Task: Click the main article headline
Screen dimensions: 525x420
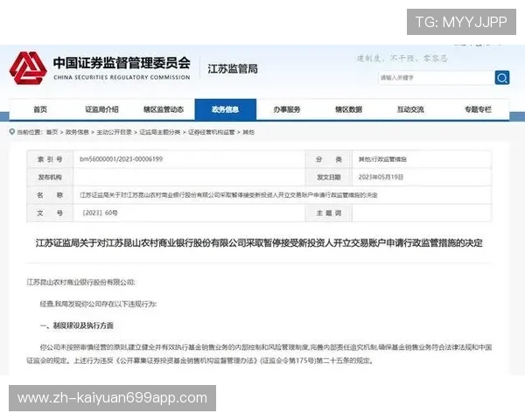Action: [259, 243]
